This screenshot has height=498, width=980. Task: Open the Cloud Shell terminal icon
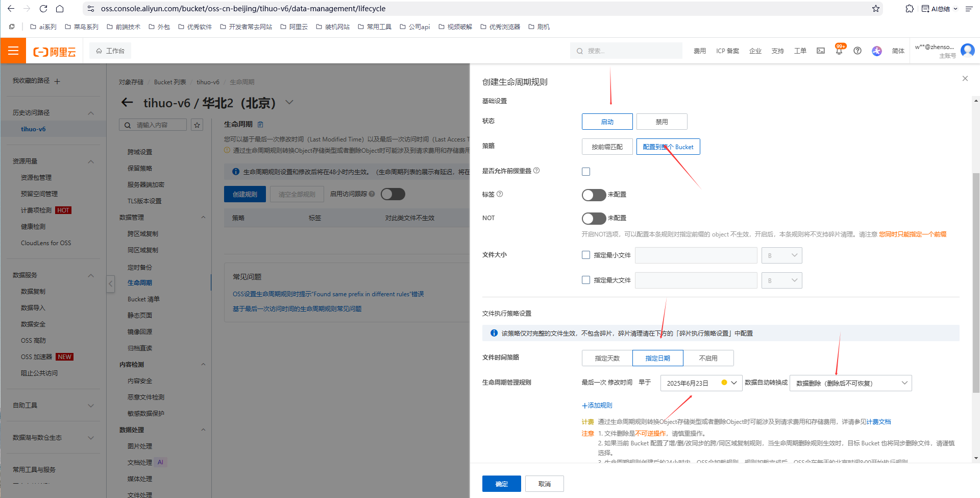click(x=821, y=51)
